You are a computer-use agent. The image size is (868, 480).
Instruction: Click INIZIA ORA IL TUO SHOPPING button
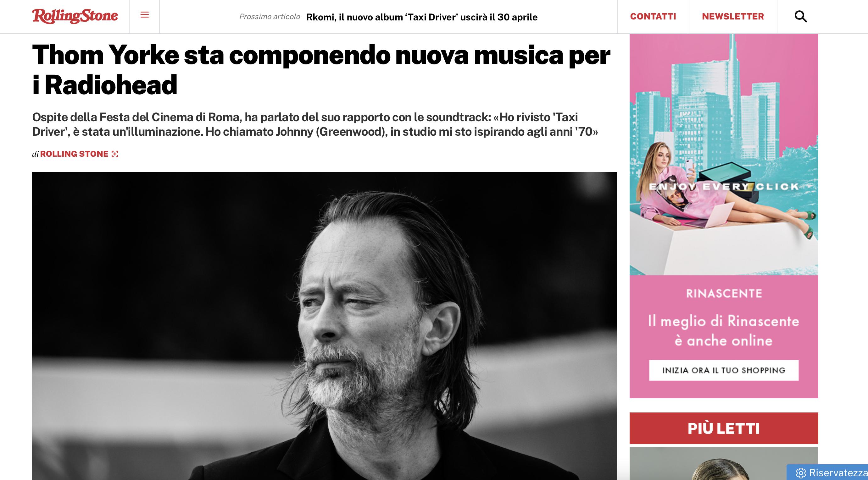click(x=724, y=370)
